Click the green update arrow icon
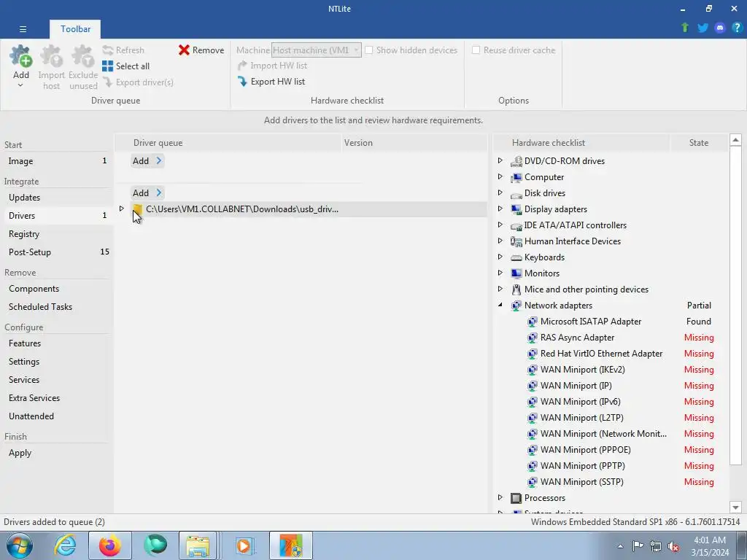This screenshot has height=560, width=747. click(x=685, y=28)
